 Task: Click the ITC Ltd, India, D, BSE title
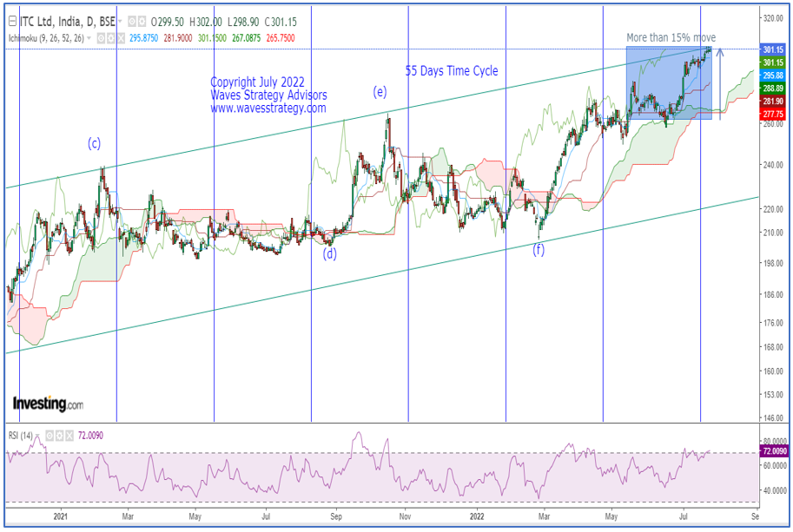point(67,22)
